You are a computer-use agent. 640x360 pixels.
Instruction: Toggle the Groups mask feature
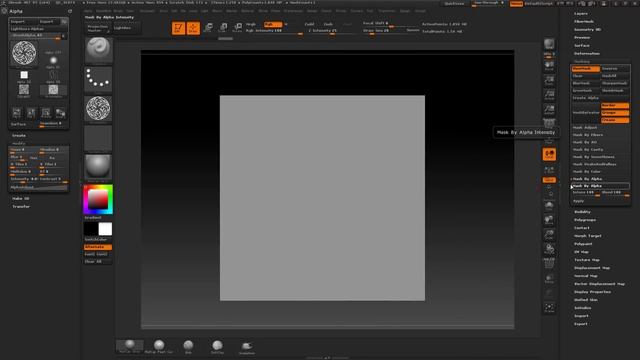click(x=615, y=113)
